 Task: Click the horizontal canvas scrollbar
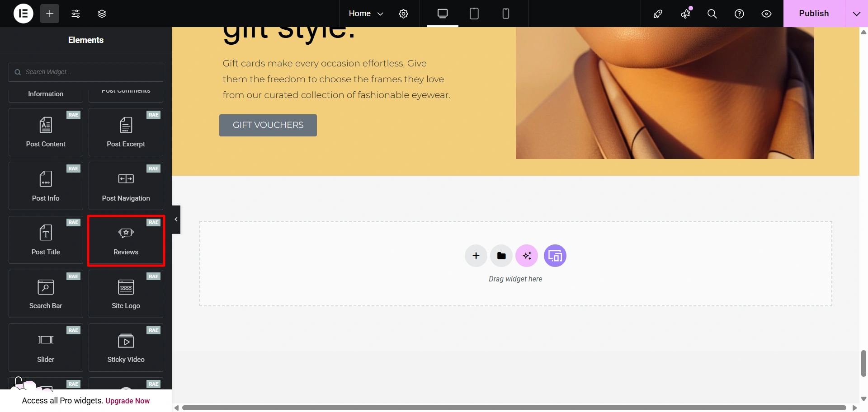(514, 408)
